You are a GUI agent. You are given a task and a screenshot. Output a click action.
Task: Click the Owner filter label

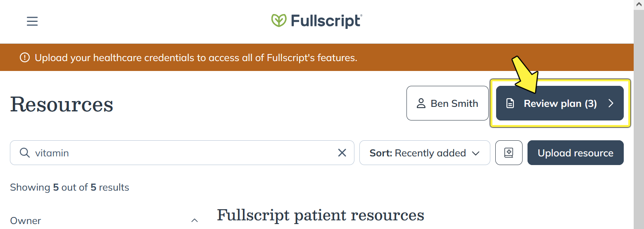(x=26, y=221)
